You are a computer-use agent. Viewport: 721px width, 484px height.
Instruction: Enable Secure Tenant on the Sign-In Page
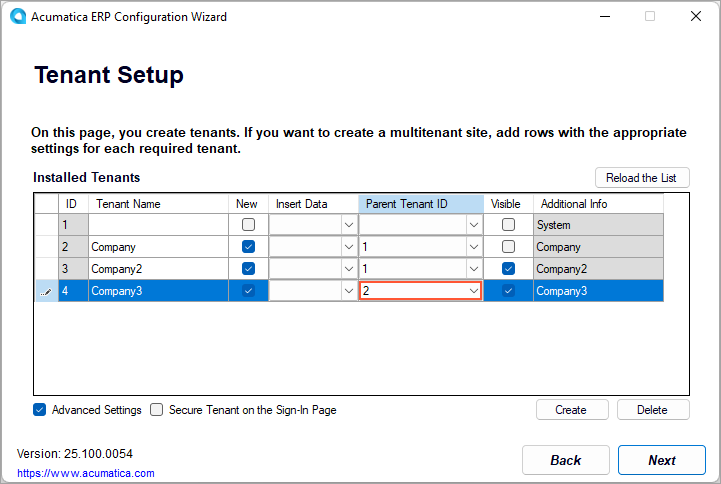pyautogui.click(x=156, y=410)
